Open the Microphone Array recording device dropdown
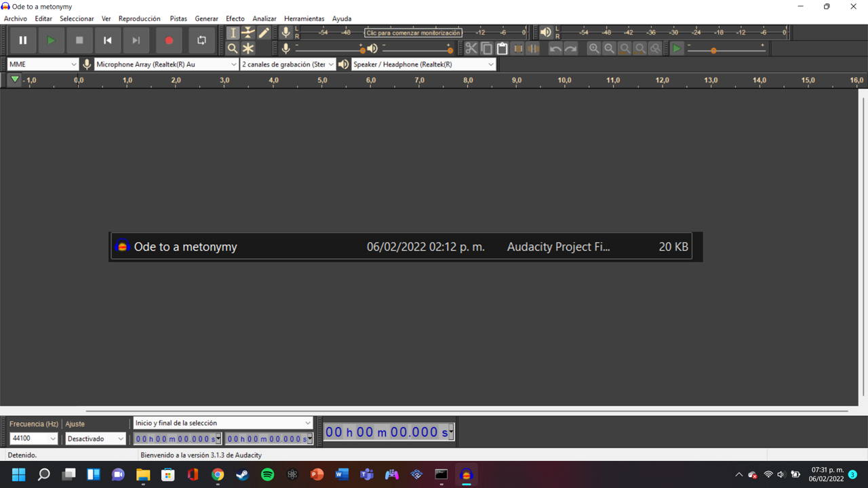This screenshot has width=868, height=488. coord(167,64)
